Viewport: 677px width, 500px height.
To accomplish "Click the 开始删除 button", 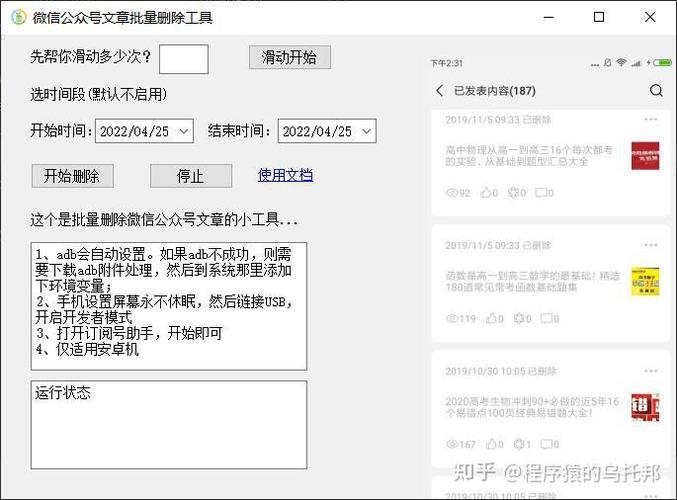I will tap(73, 176).
